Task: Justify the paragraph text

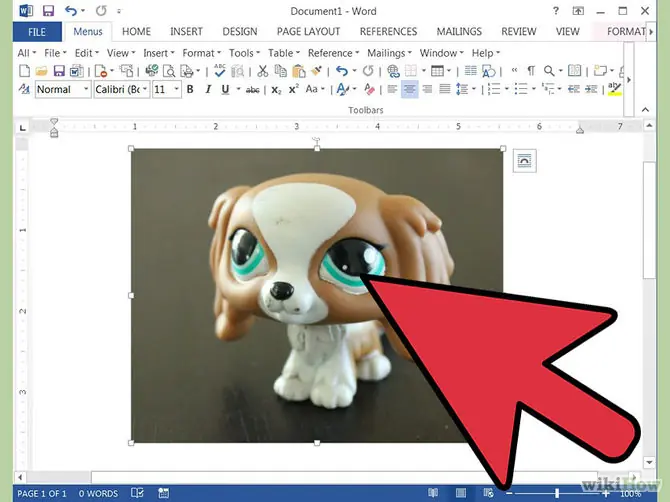Action: click(445, 89)
